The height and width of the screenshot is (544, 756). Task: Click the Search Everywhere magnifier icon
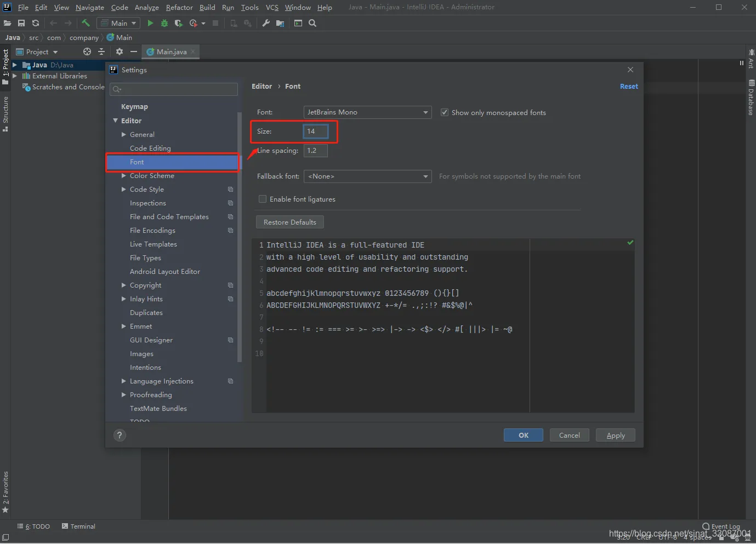[x=312, y=23]
